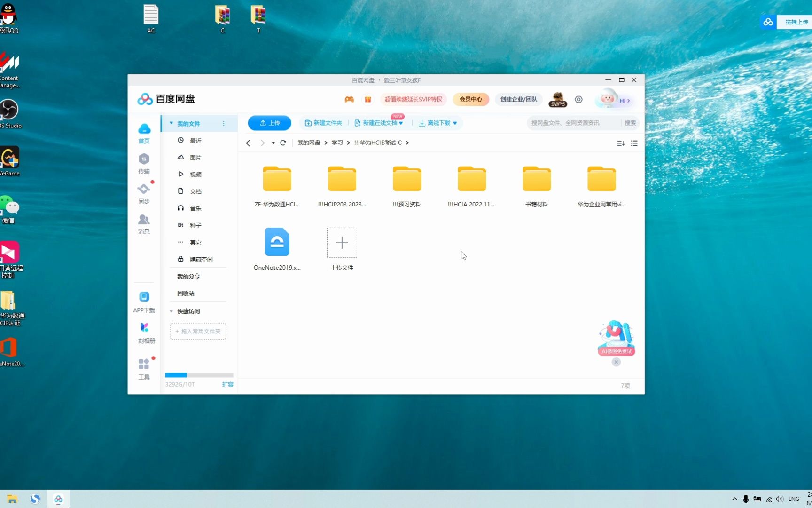This screenshot has width=812, height=508.
Task: Open the 同步 sync icon
Action: coord(144,193)
